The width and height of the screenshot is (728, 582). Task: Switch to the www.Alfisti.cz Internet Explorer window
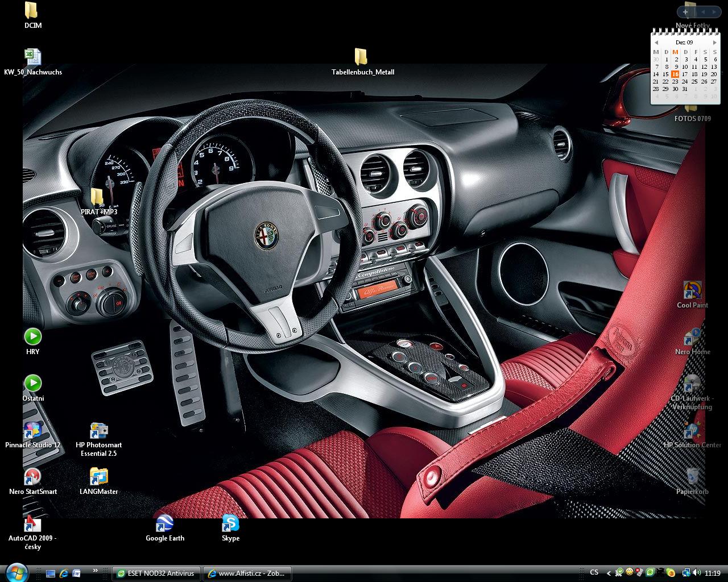[247, 573]
